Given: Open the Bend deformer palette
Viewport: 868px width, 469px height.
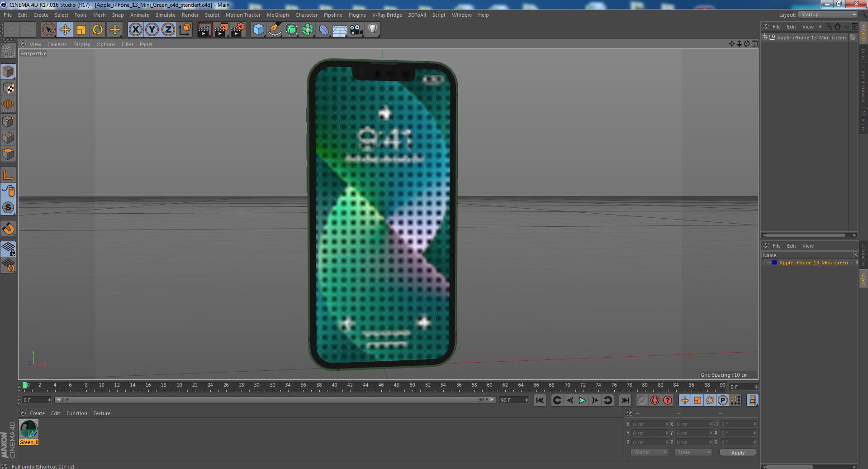Looking at the screenshot, I should [x=324, y=30].
